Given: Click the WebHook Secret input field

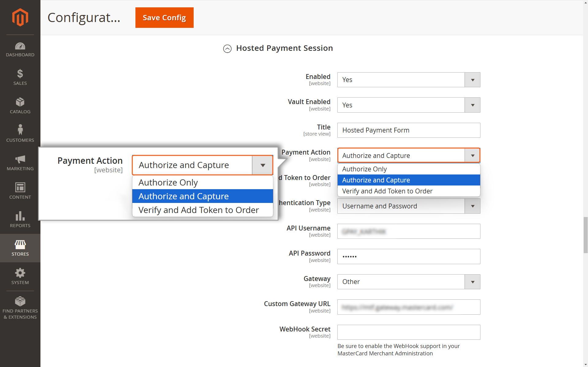Looking at the screenshot, I should point(408,332).
